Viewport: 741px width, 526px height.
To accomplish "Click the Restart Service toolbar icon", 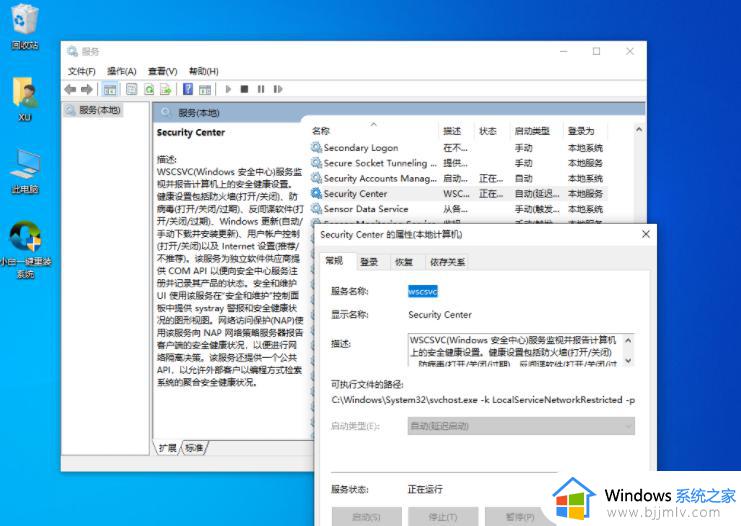I will click(x=278, y=89).
